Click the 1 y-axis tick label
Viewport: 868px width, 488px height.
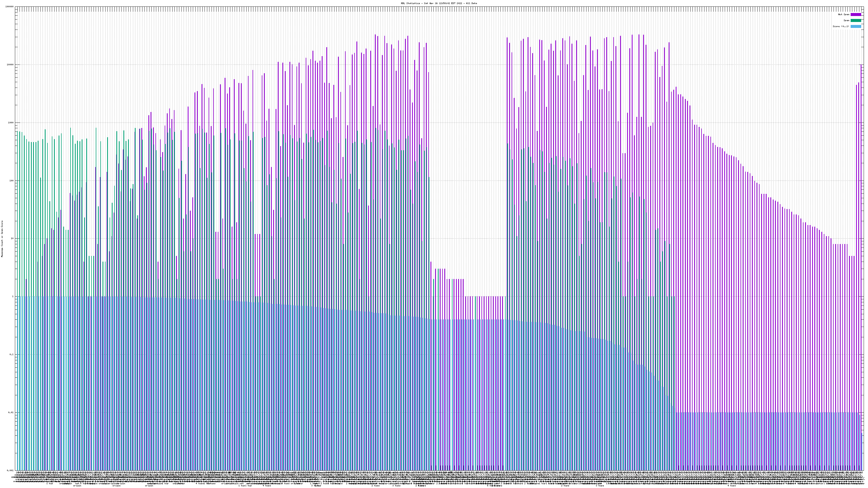13,297
